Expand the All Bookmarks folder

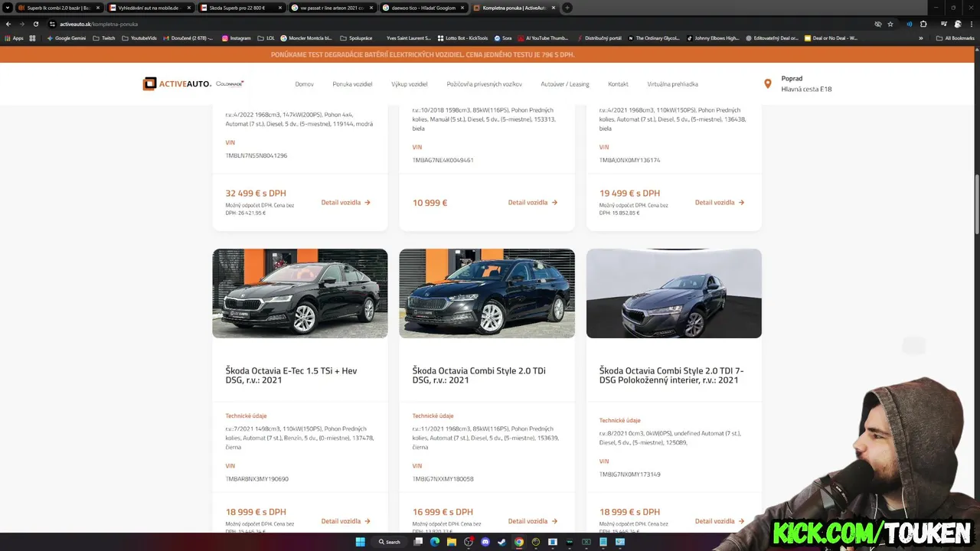pyautogui.click(x=955, y=37)
